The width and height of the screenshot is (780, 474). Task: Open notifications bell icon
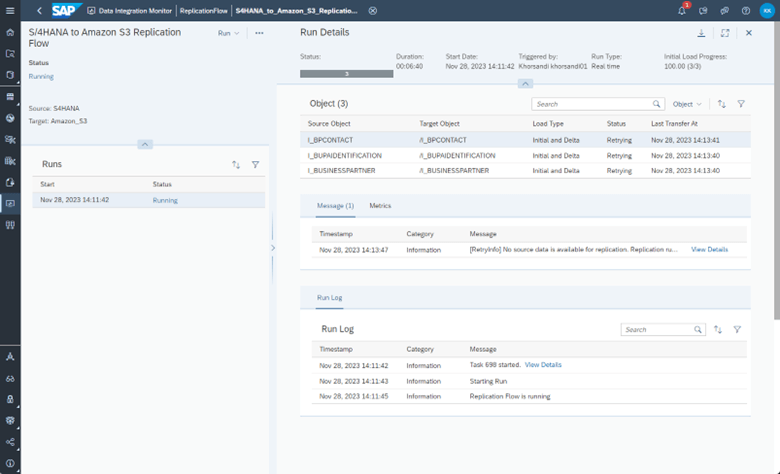(x=682, y=10)
